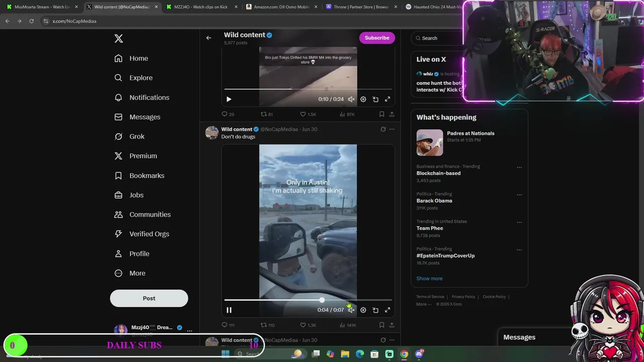Open account menu next to Mzzj40

coord(189,331)
